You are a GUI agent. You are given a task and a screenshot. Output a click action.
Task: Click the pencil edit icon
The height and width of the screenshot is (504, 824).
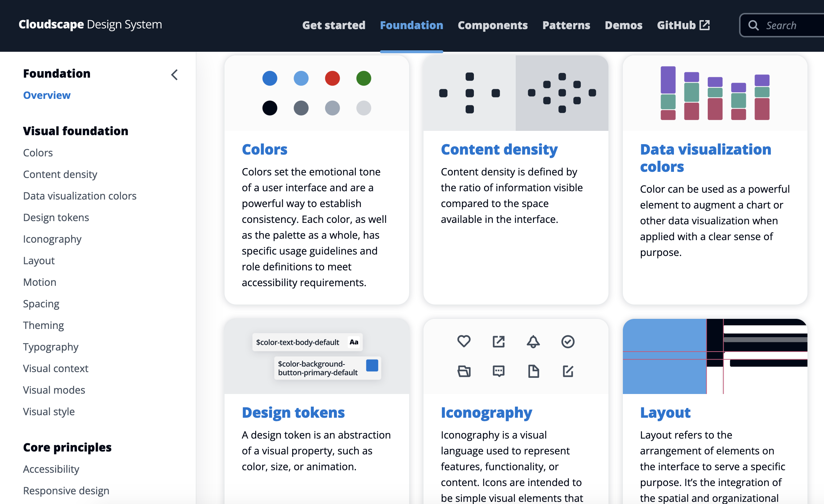pyautogui.click(x=568, y=371)
